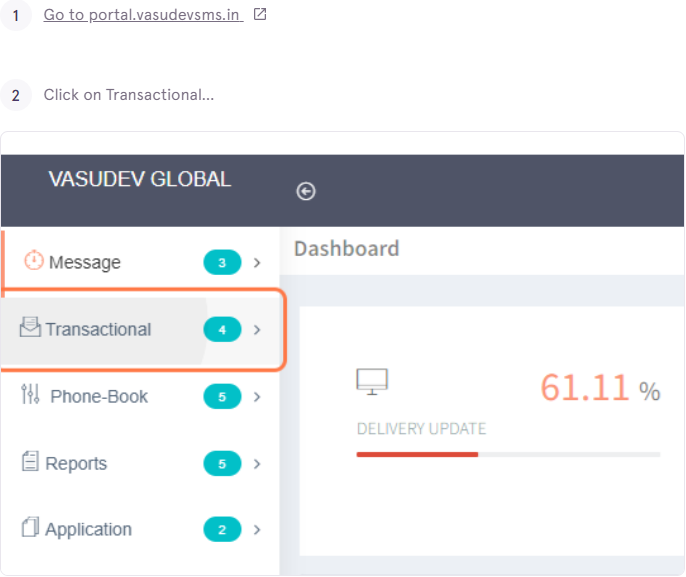The width and height of the screenshot is (686, 577).
Task: Expand the Transactional chevron
Action: click(x=257, y=330)
